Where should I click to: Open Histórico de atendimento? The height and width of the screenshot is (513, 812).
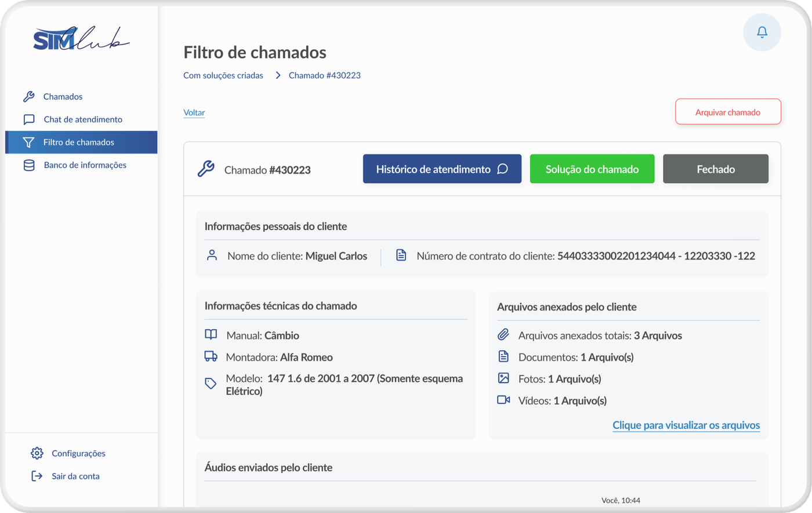[x=442, y=169]
